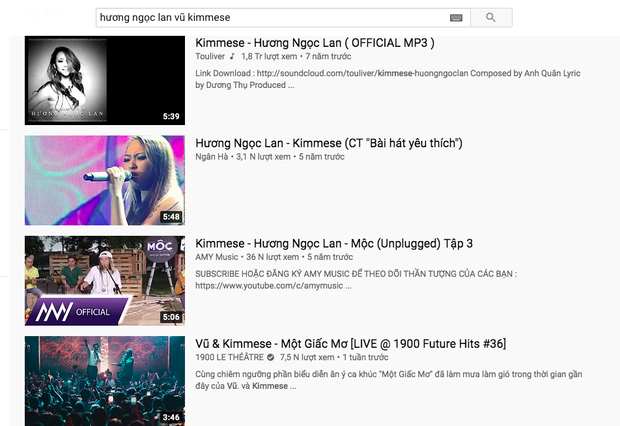This screenshot has height=426, width=620.
Task: Click the 5:06 duration badge
Action: [x=171, y=317]
